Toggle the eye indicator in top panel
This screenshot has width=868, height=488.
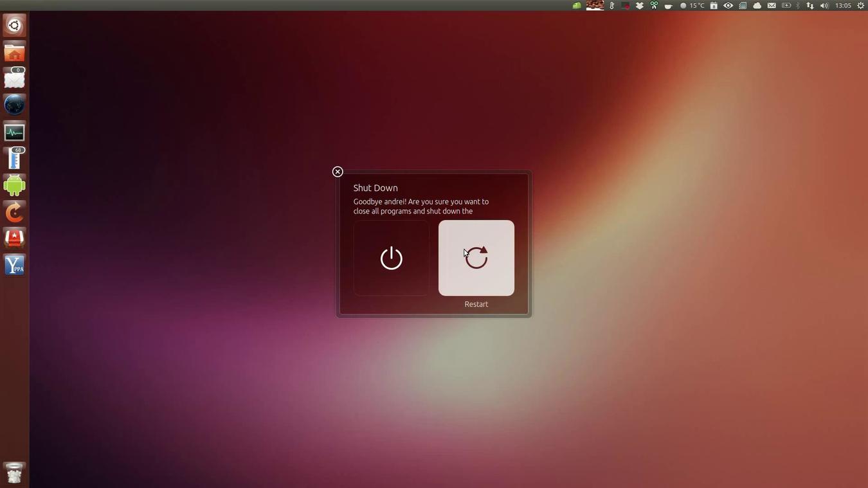tap(728, 6)
